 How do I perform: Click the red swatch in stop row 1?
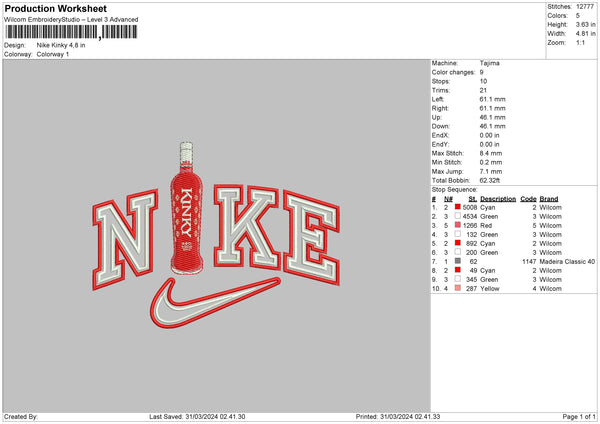click(457, 207)
